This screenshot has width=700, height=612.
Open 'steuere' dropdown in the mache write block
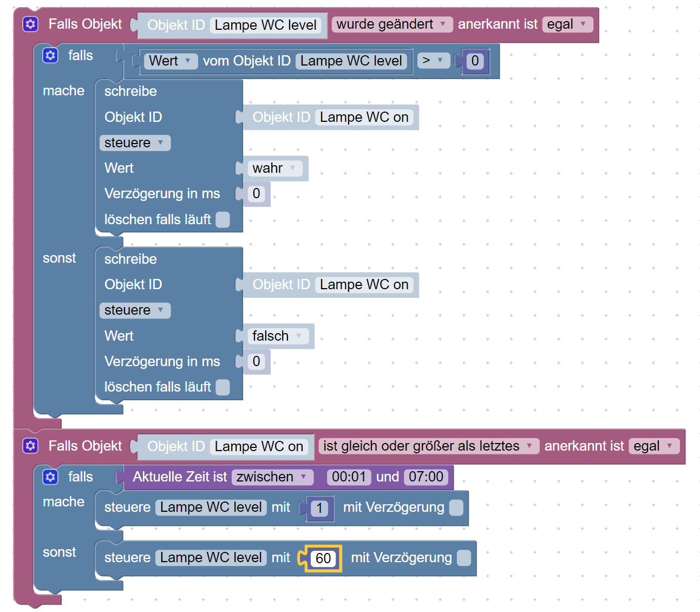point(135,143)
